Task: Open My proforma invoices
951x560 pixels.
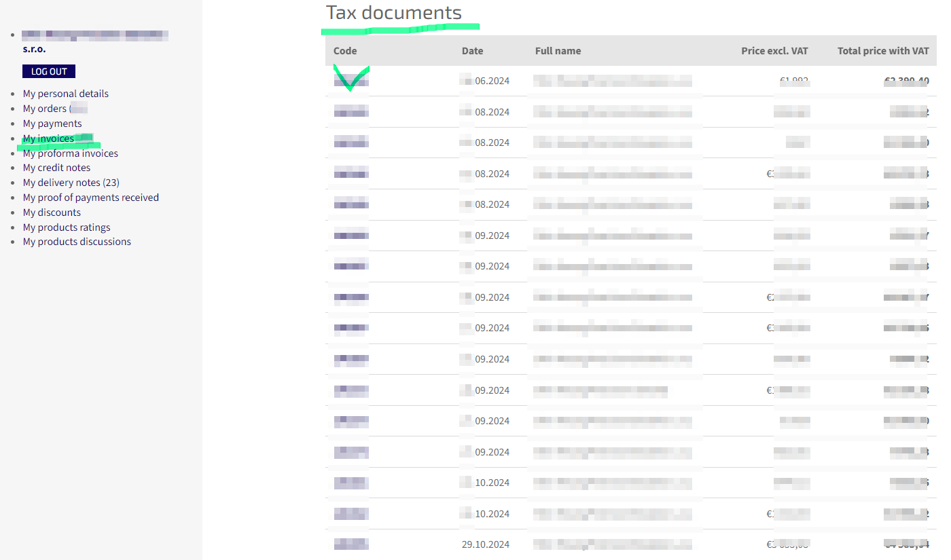Action: coord(70,153)
